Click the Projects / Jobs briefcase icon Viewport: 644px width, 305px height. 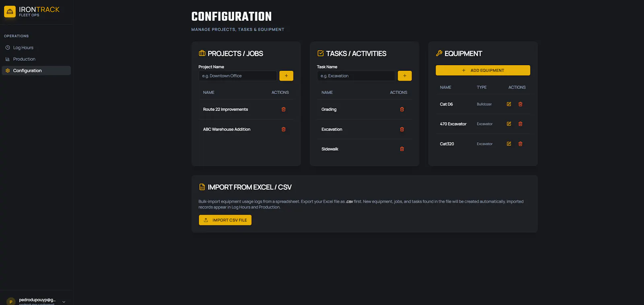point(202,53)
